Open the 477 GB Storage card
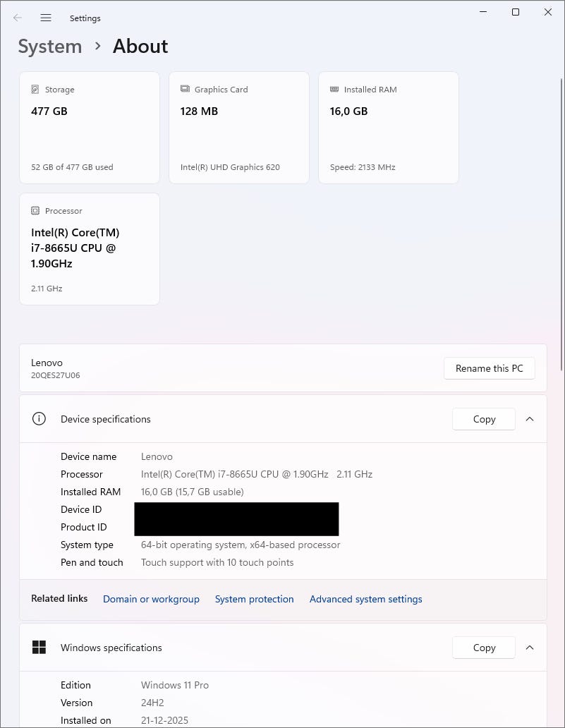 tap(90, 128)
